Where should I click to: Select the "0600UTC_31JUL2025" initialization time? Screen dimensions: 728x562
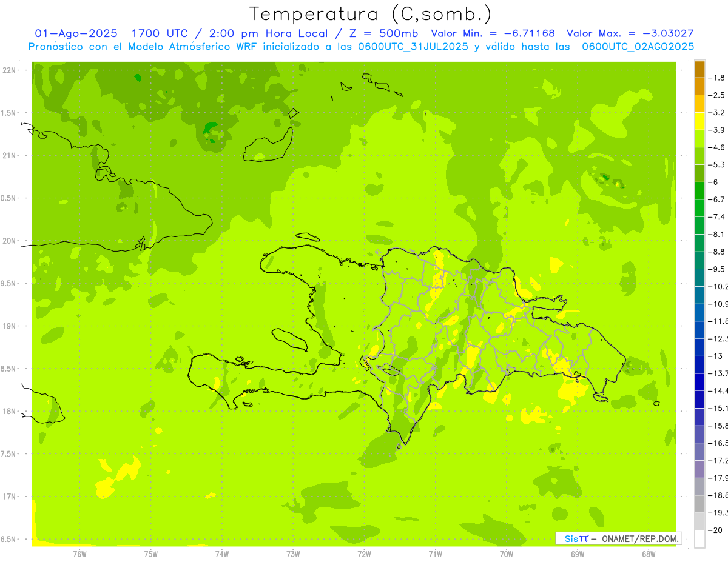click(x=413, y=47)
